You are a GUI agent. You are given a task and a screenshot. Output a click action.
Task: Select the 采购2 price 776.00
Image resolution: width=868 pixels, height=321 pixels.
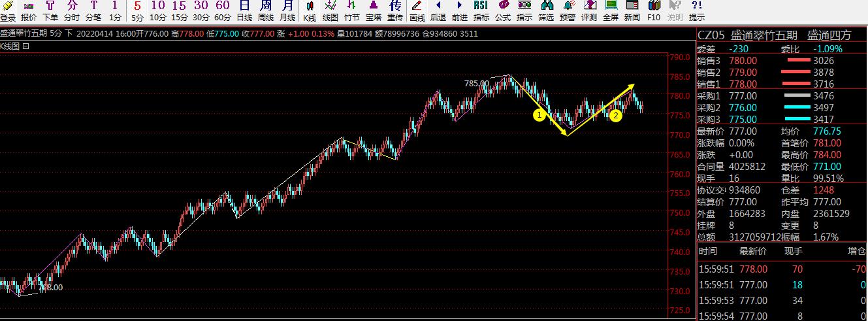pyautogui.click(x=743, y=108)
